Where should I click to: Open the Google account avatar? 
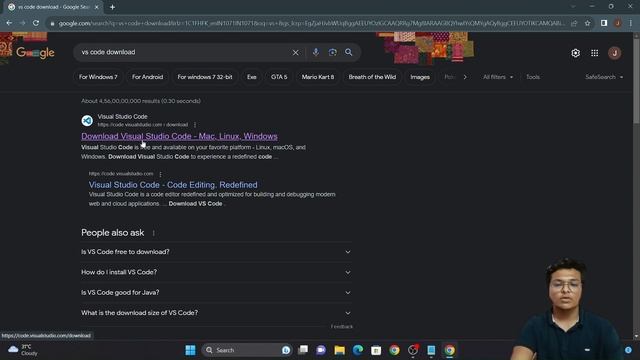(614, 53)
